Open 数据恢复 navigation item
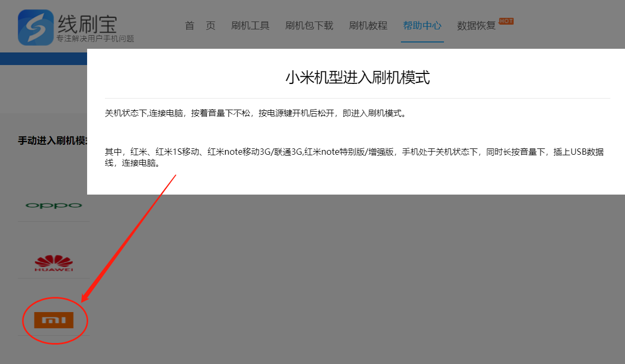 [476, 26]
